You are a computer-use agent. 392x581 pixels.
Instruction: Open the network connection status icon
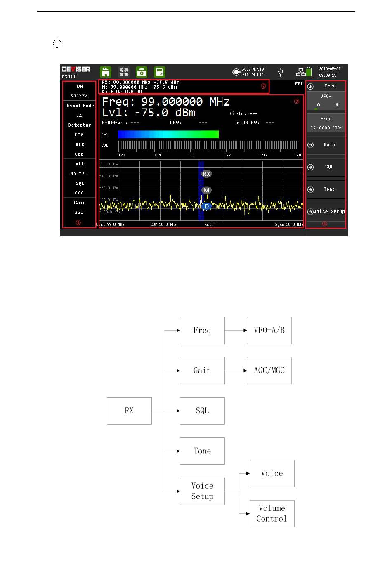(x=301, y=73)
